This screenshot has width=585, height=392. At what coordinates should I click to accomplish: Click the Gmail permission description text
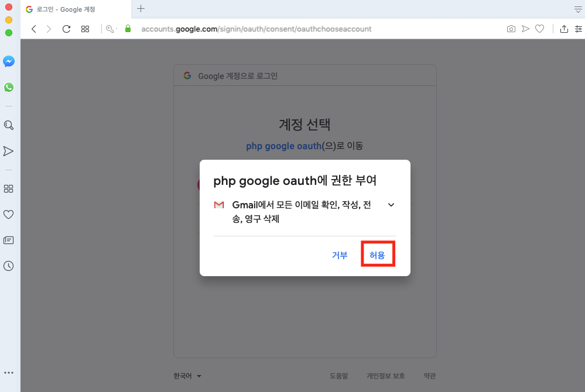pos(302,212)
